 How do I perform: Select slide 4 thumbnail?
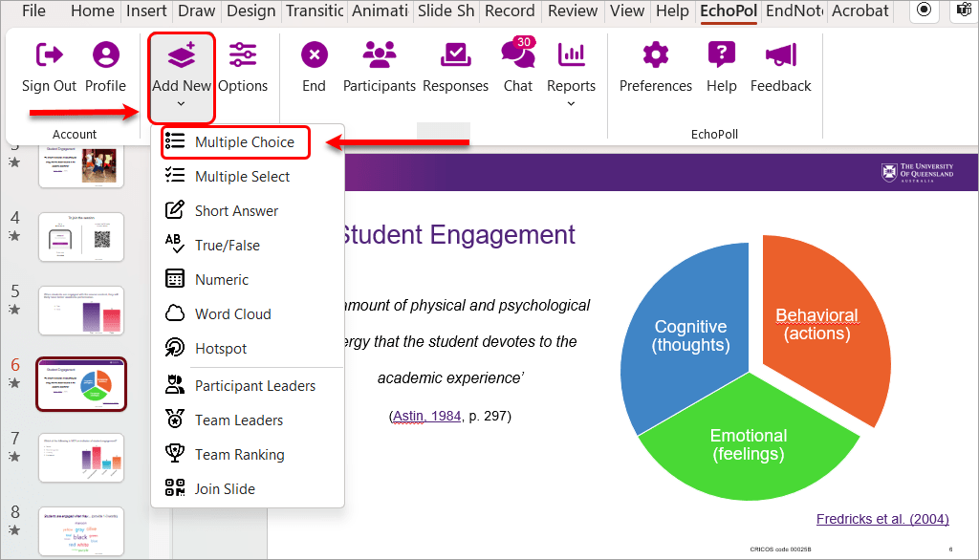(x=81, y=237)
